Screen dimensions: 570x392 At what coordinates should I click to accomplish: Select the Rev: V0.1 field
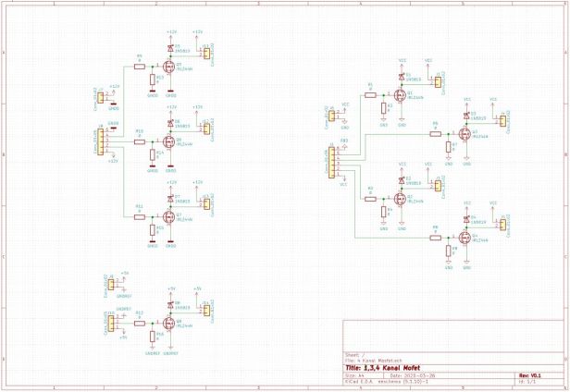[x=530, y=375]
